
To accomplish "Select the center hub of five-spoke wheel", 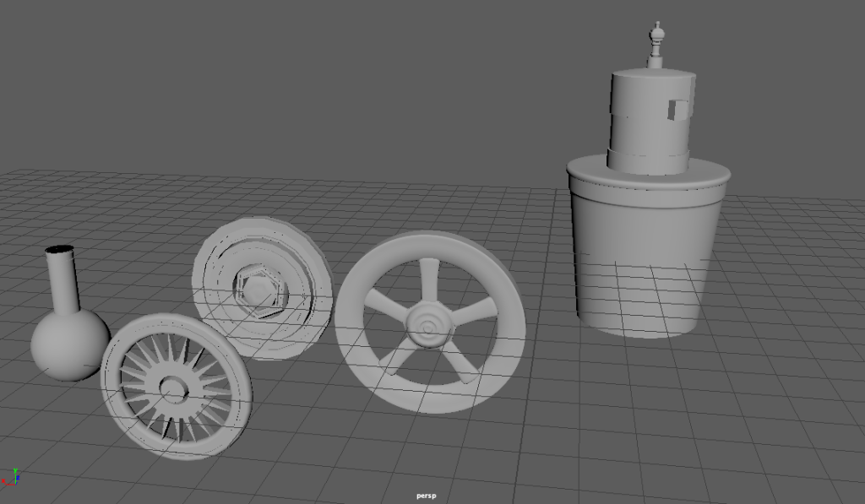I will coord(428,326).
